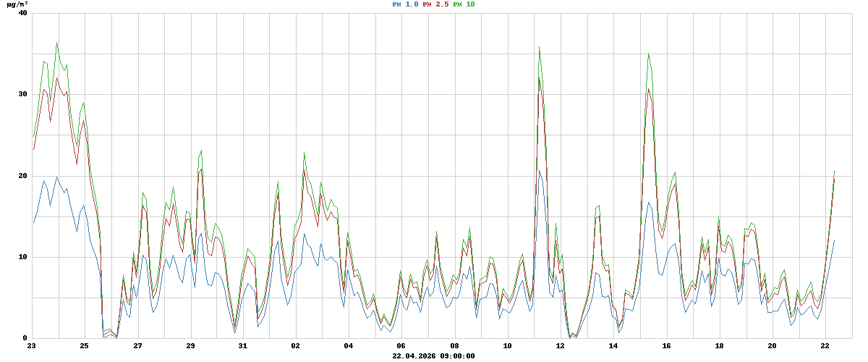Viewport: 868px width, 362px height.
Task: Click date label 14 on the x-axis
Action: point(613,346)
